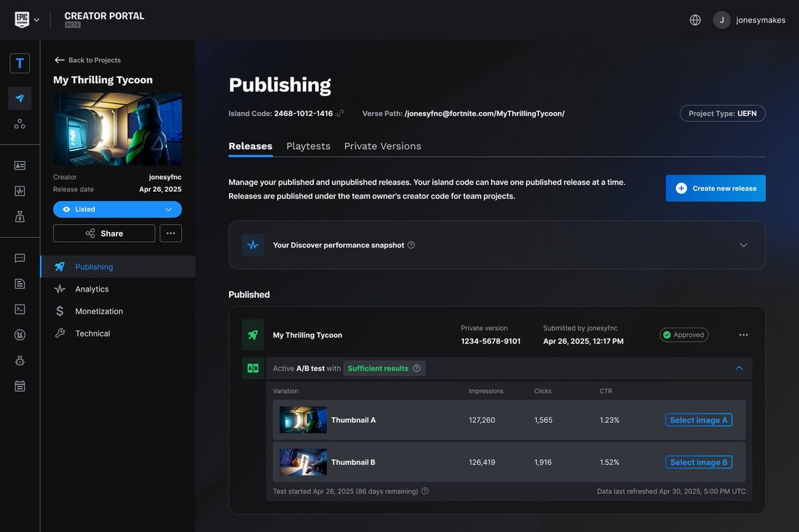Copy the island code via the link icon
The width and height of the screenshot is (799, 532).
[340, 113]
